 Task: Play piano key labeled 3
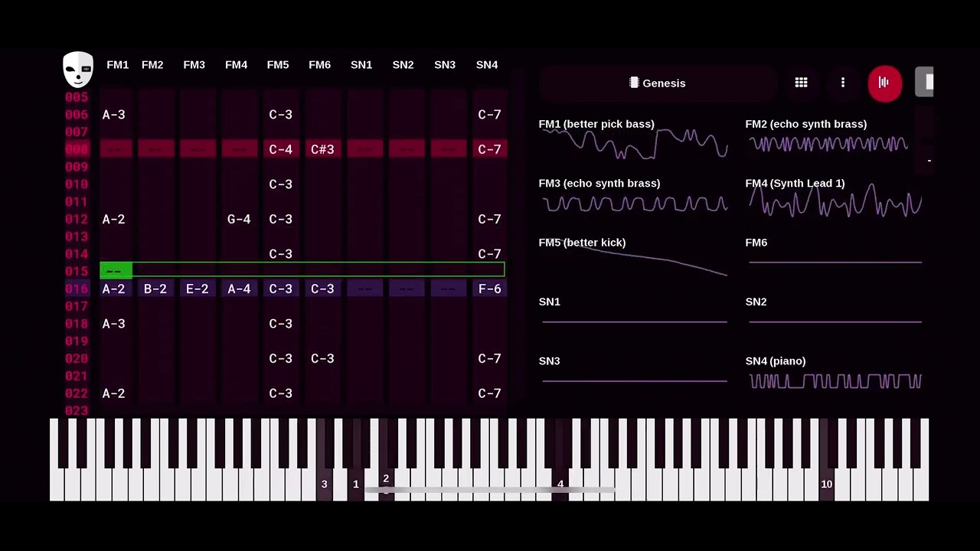pos(325,484)
